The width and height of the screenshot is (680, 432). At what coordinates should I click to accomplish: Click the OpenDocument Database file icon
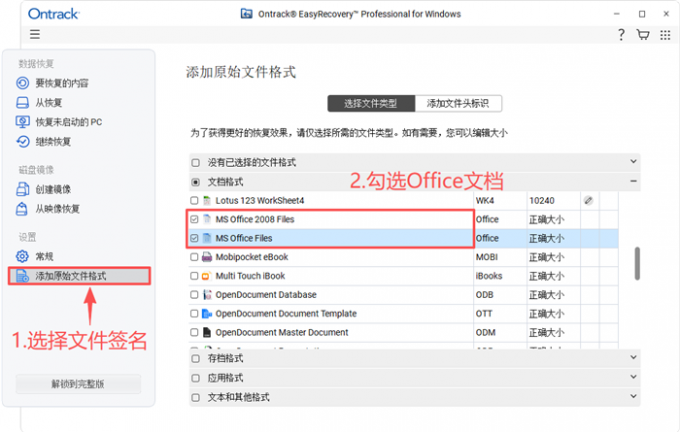207,295
